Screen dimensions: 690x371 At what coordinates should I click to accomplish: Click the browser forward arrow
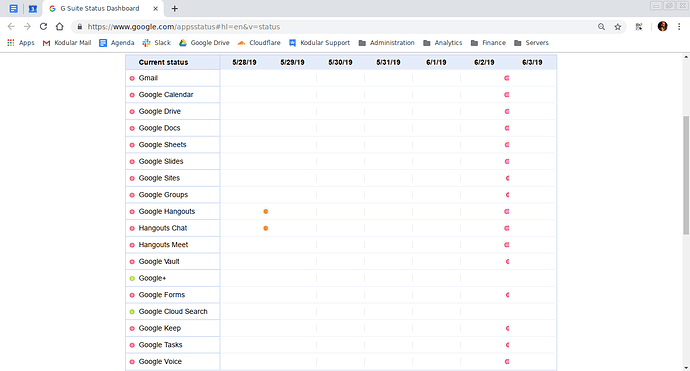(27, 26)
